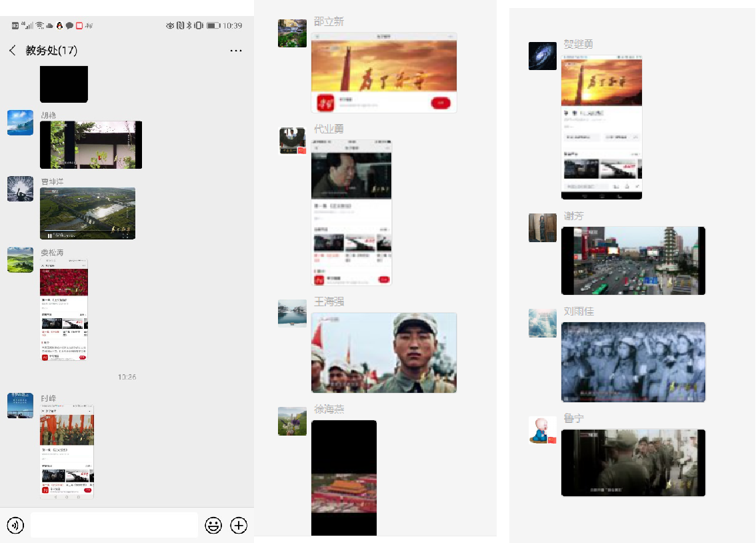Switch to voice message input
Image resolution: width=756 pixels, height=543 pixels.
(15, 525)
